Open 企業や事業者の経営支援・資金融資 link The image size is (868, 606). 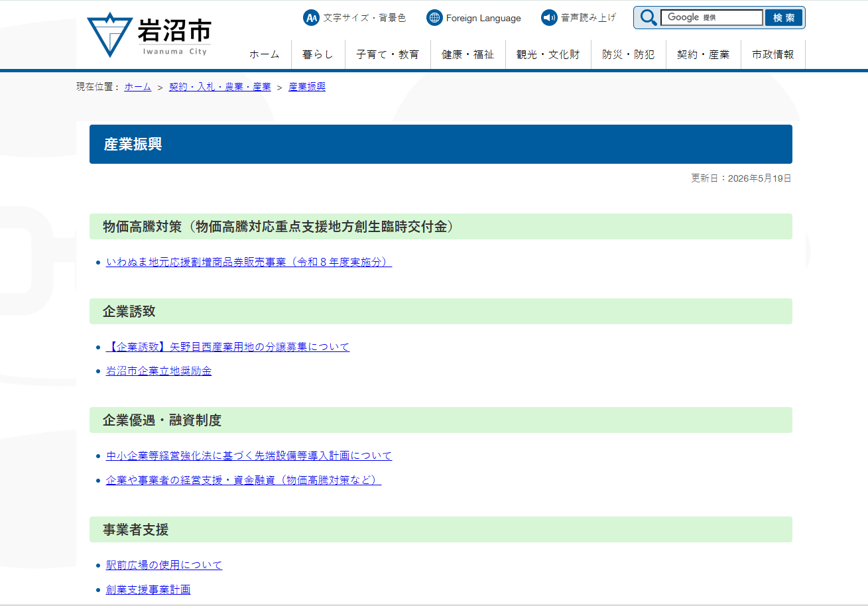pyautogui.click(x=243, y=479)
